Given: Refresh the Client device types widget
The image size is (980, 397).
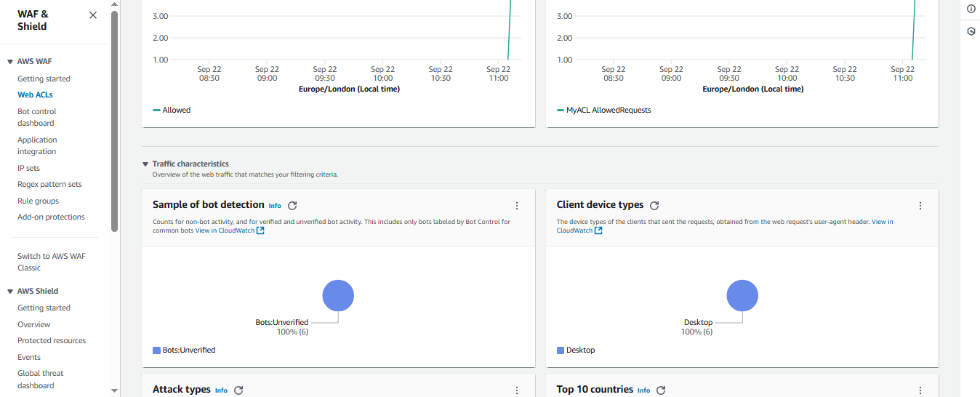Looking at the screenshot, I should coord(654,206).
